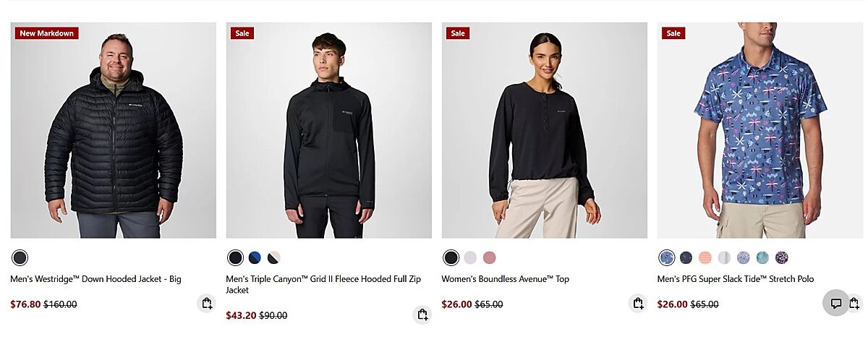Open the live chat bubble icon
This screenshot has height=342, width=868.
point(835,303)
